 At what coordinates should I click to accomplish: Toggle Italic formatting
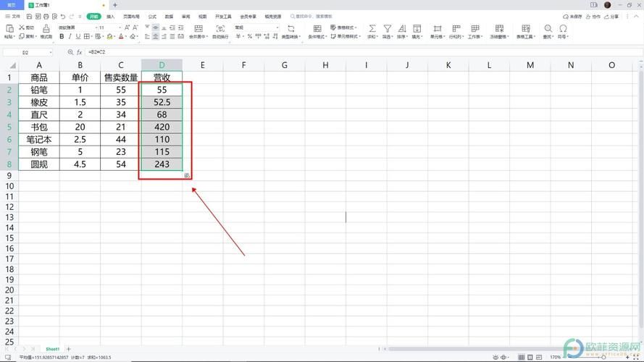pyautogui.click(x=70, y=36)
